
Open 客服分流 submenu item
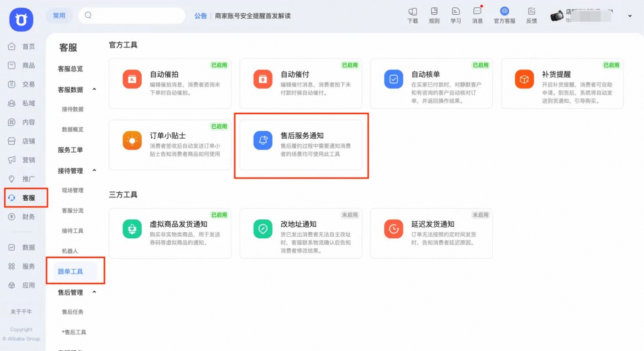[x=72, y=211]
